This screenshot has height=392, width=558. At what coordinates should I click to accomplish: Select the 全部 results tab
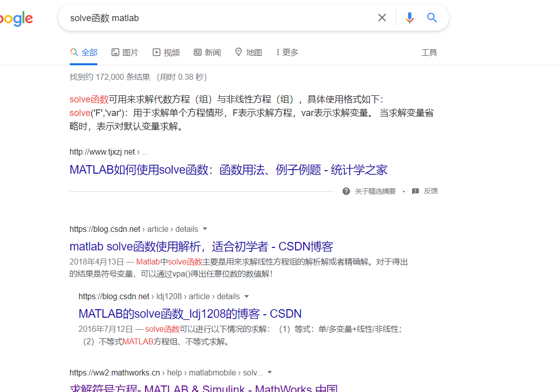pyautogui.click(x=84, y=52)
